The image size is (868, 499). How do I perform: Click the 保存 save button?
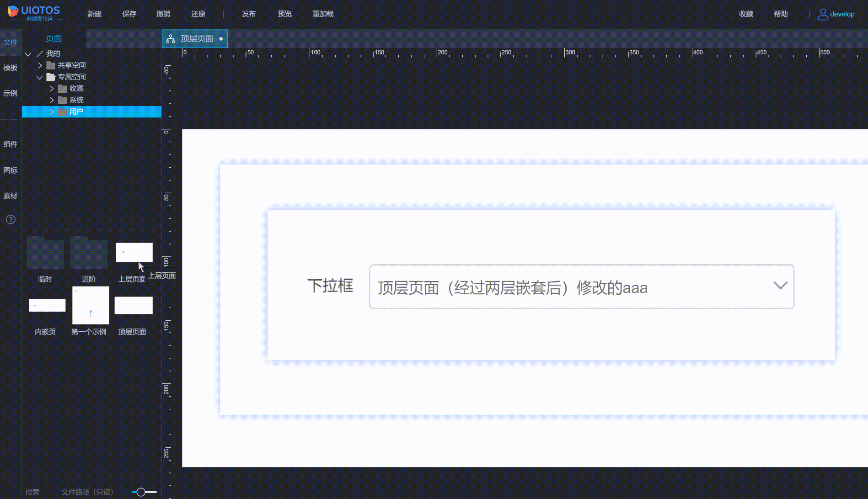coord(129,14)
